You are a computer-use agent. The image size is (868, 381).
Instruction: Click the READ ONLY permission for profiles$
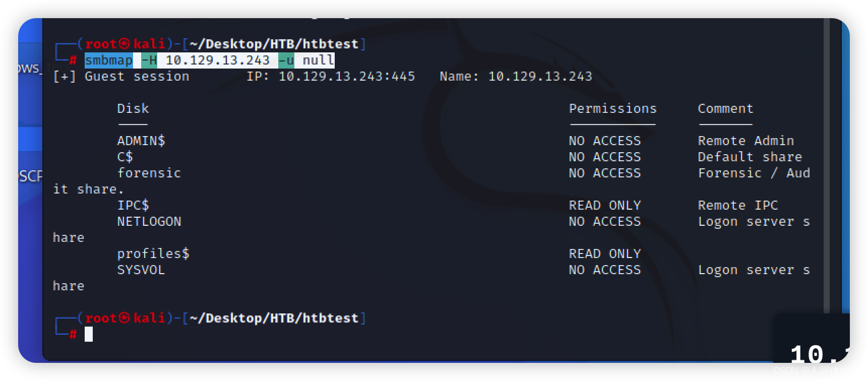click(x=605, y=253)
